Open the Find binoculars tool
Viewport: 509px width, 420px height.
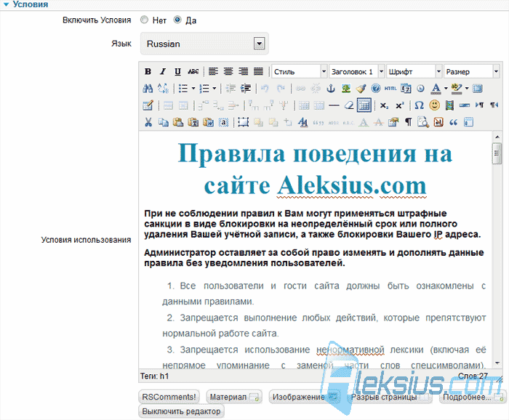148,88
